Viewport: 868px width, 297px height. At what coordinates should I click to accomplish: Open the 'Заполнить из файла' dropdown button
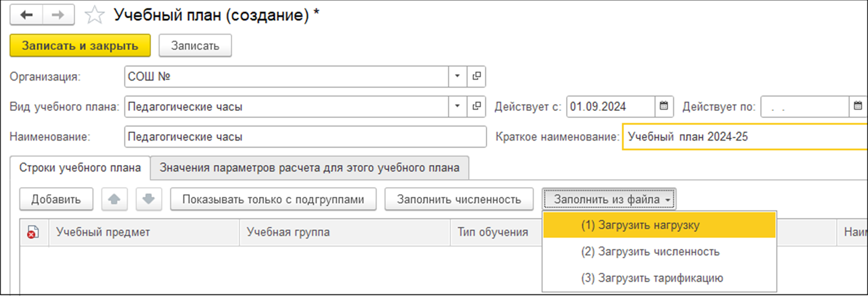pyautogui.click(x=609, y=199)
